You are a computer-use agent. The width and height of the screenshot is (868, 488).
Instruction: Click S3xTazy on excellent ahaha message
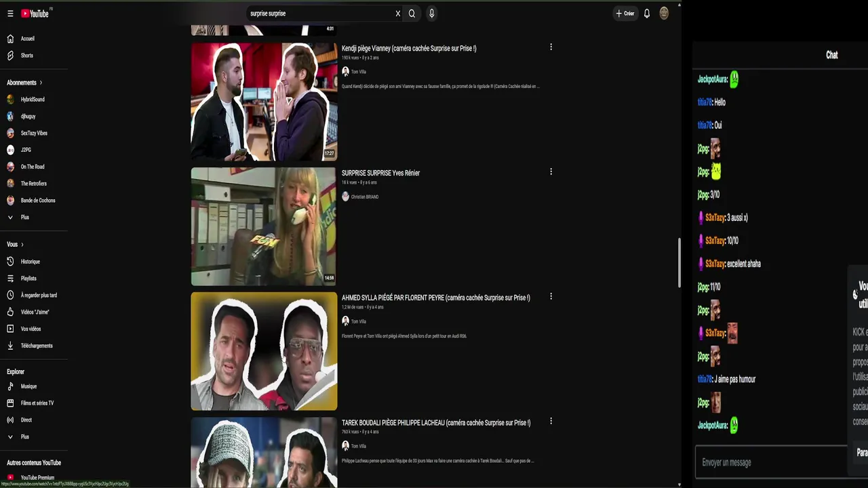(715, 264)
